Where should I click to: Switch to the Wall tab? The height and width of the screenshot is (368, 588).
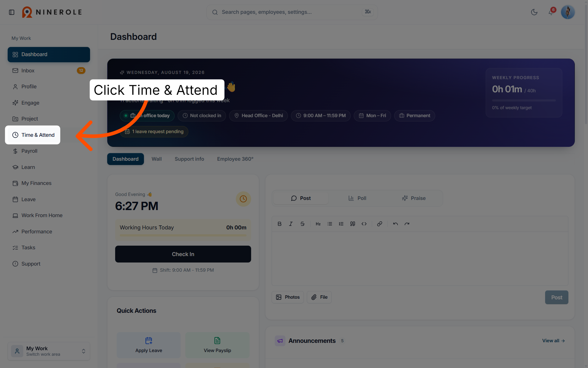coord(156,159)
